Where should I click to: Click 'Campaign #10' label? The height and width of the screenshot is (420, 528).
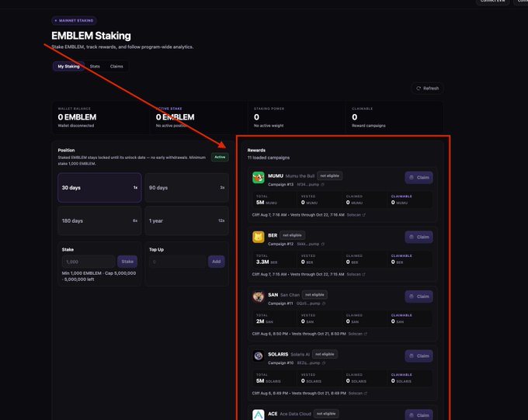point(281,363)
